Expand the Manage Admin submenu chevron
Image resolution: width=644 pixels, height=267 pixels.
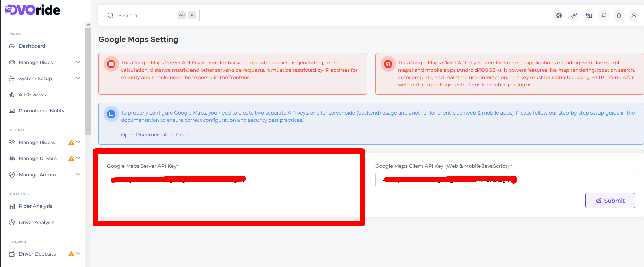click(78, 174)
